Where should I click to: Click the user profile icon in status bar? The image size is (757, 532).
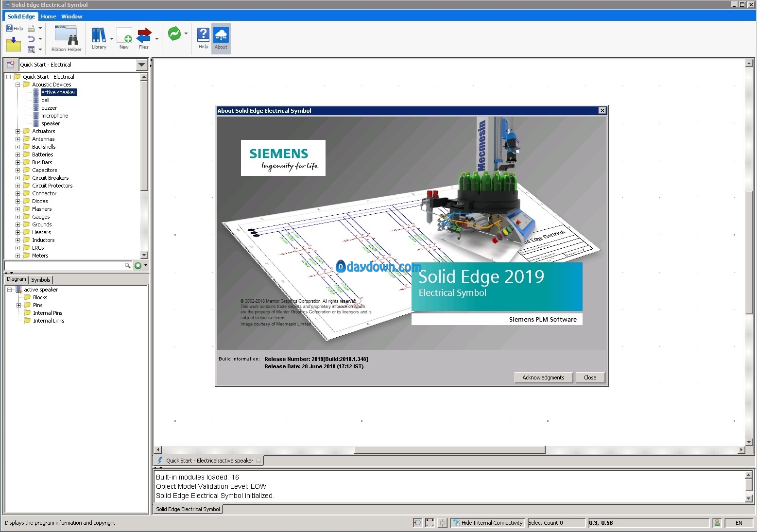[717, 523]
